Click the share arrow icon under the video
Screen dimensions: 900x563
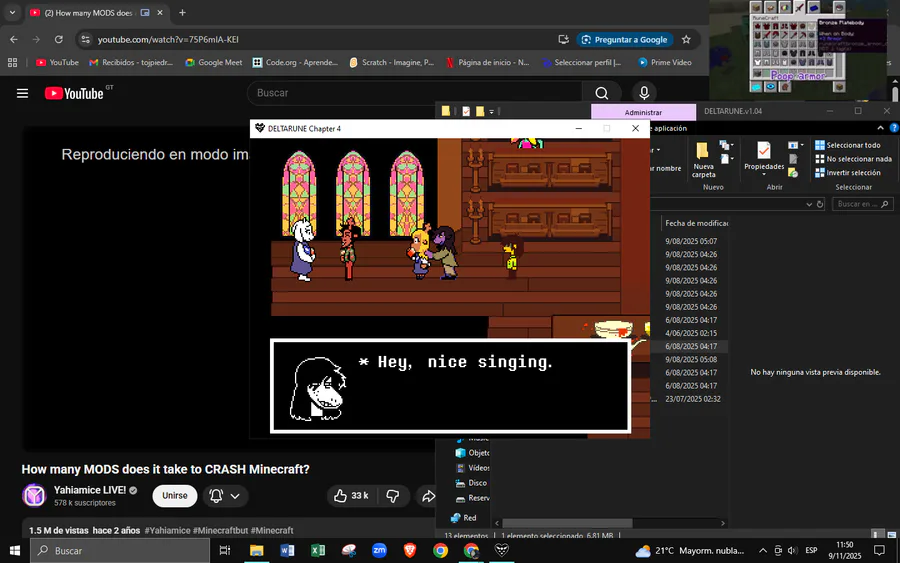428,496
